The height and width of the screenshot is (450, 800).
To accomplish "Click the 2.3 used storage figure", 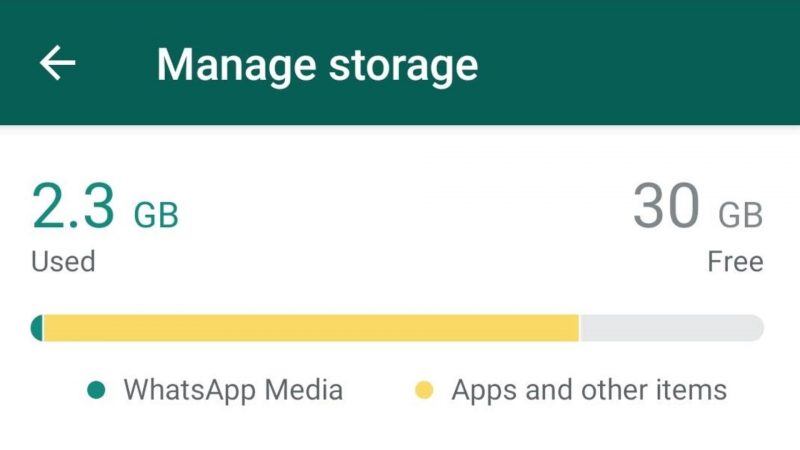I will pyautogui.click(x=76, y=207).
